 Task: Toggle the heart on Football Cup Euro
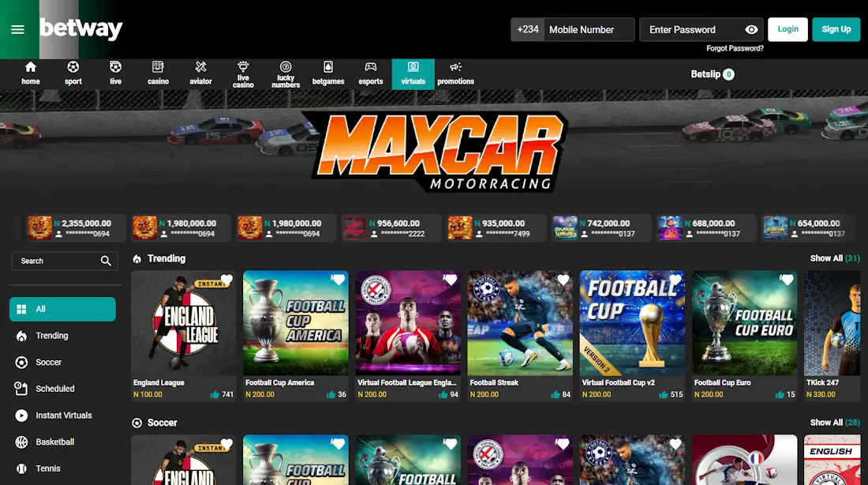pos(786,280)
